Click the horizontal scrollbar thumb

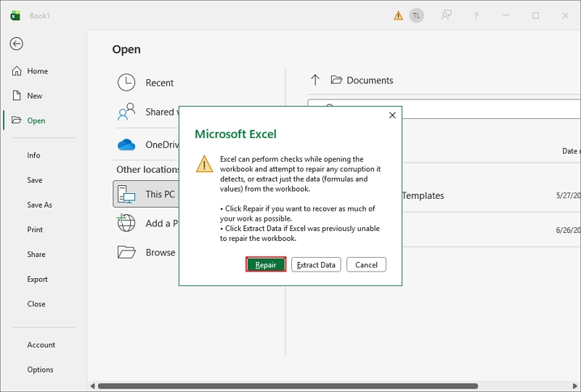click(288, 386)
